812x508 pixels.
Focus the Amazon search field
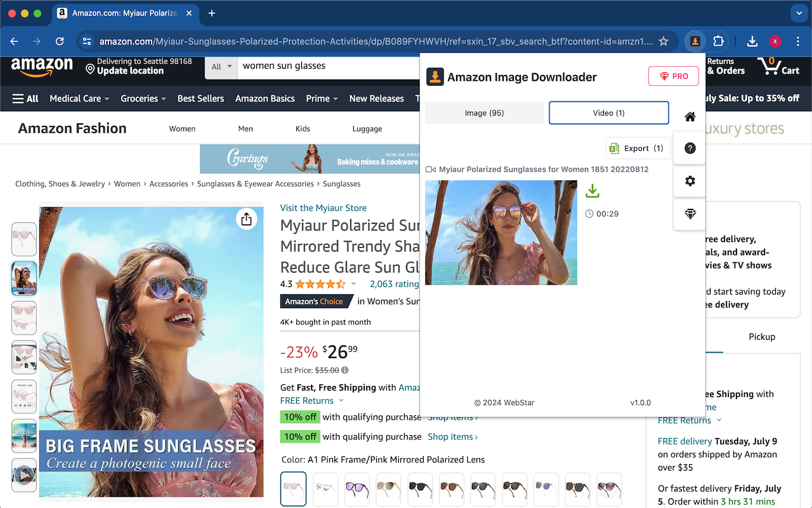coord(329,66)
